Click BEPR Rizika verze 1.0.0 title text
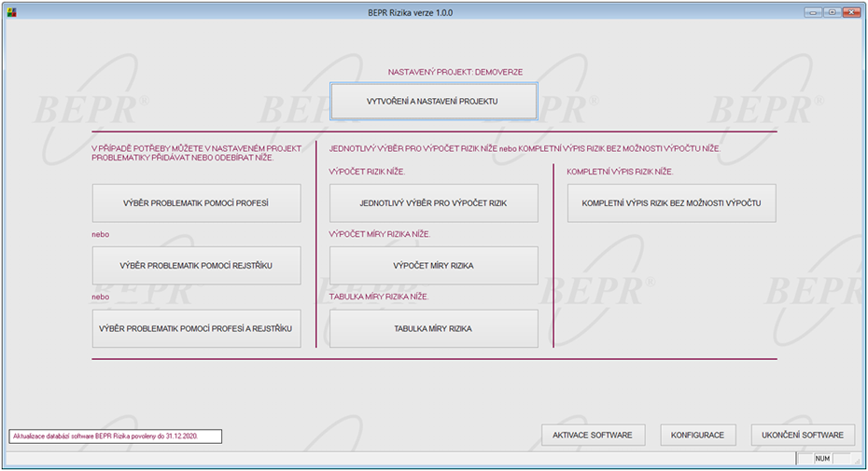This screenshot has height=471, width=868. pos(410,12)
